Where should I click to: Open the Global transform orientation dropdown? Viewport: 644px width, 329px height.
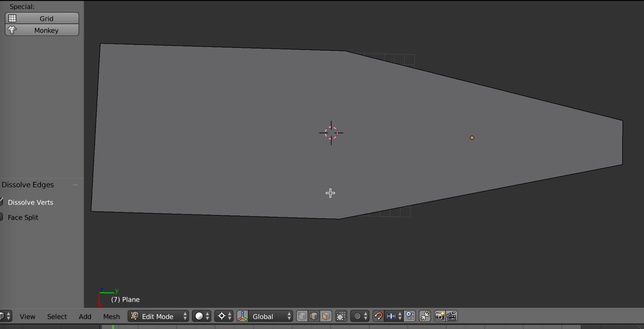[271, 316]
